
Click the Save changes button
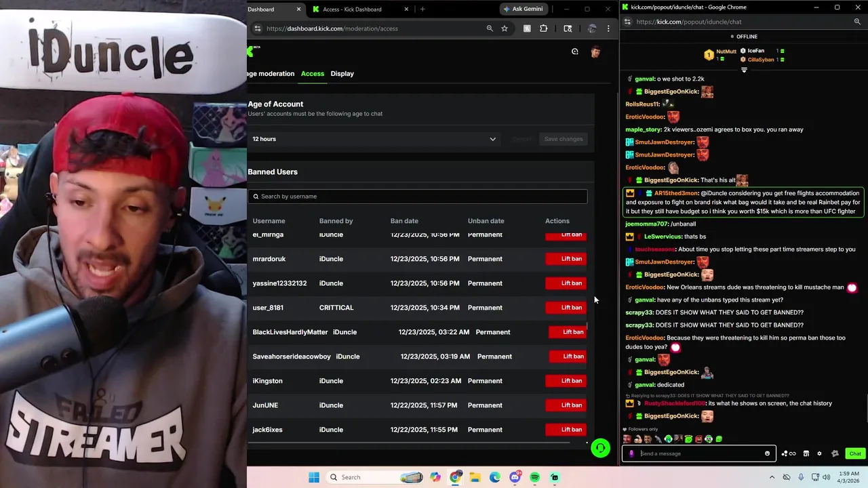coord(564,139)
